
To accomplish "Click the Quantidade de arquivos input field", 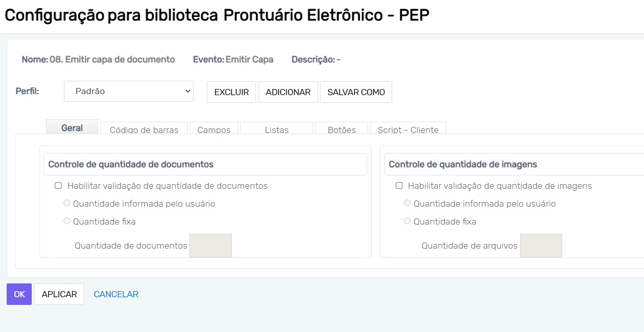I will click(x=541, y=246).
